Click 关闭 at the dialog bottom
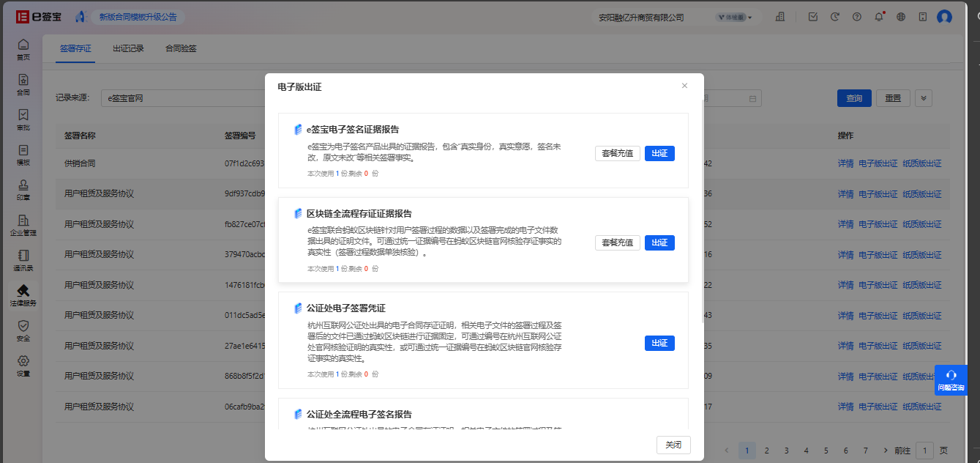Image resolution: width=980 pixels, height=463 pixels. [673, 445]
